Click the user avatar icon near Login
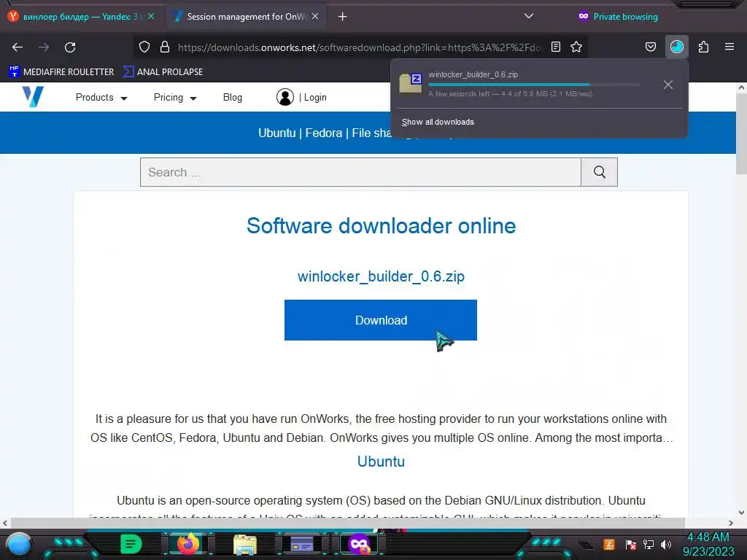Viewport: 747px width, 560px height. pyautogui.click(x=285, y=97)
